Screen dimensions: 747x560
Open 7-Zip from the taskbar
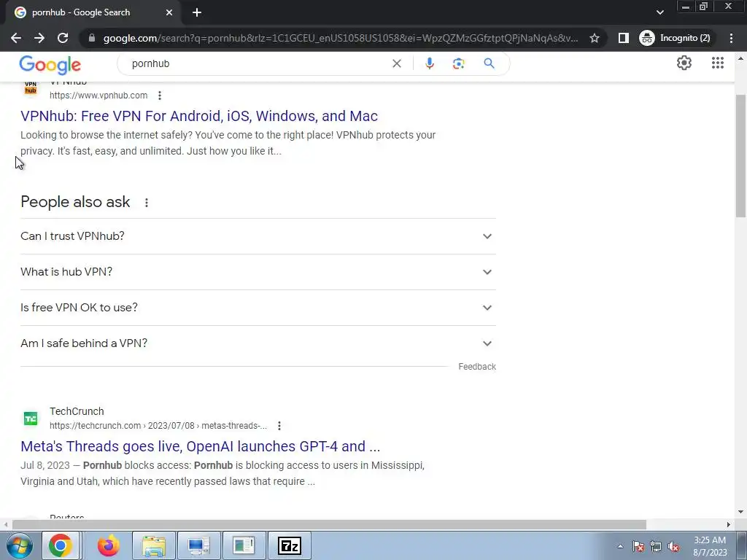point(290,545)
